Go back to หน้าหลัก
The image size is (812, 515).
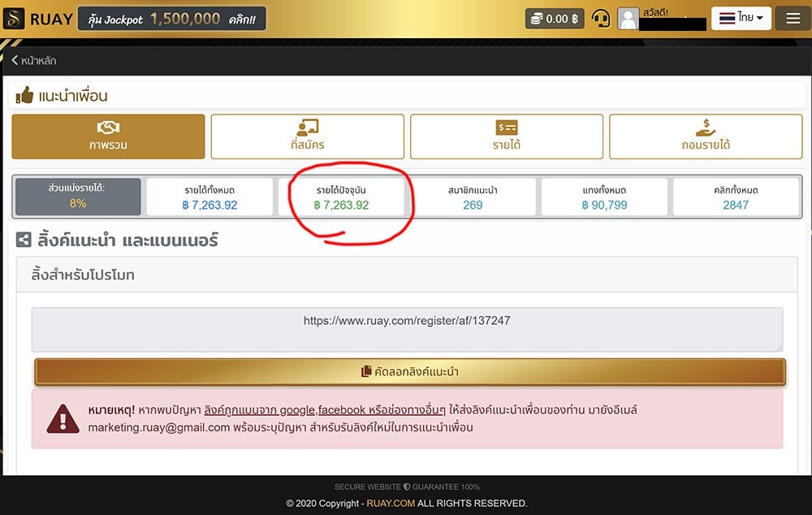coord(33,61)
